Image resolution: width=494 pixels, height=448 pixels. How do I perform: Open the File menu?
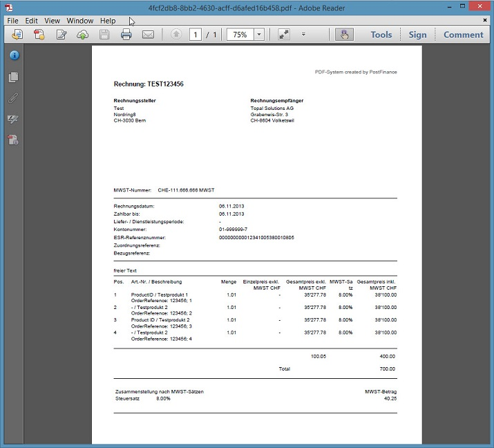[12, 21]
